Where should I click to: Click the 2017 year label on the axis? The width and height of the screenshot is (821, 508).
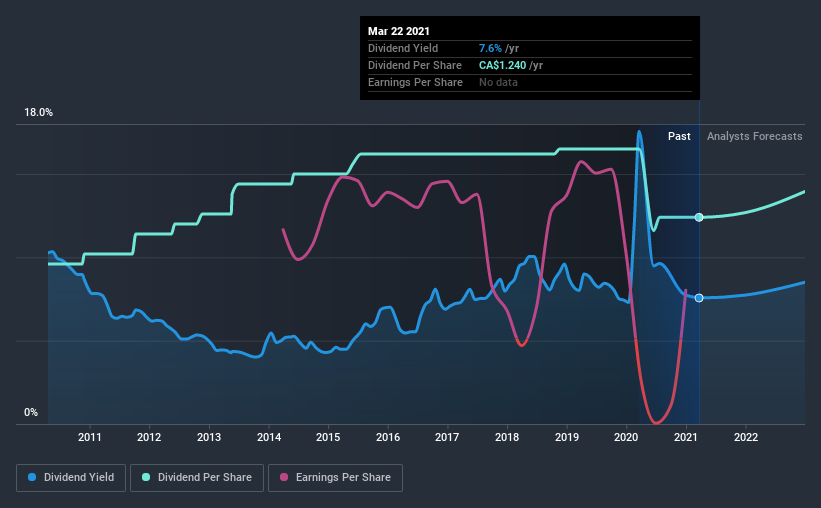(x=447, y=437)
